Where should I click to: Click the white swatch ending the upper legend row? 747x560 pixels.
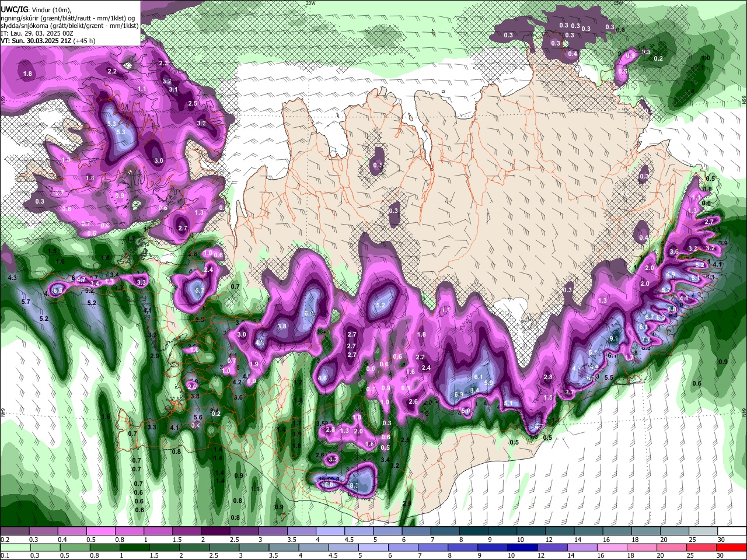(x=731, y=531)
